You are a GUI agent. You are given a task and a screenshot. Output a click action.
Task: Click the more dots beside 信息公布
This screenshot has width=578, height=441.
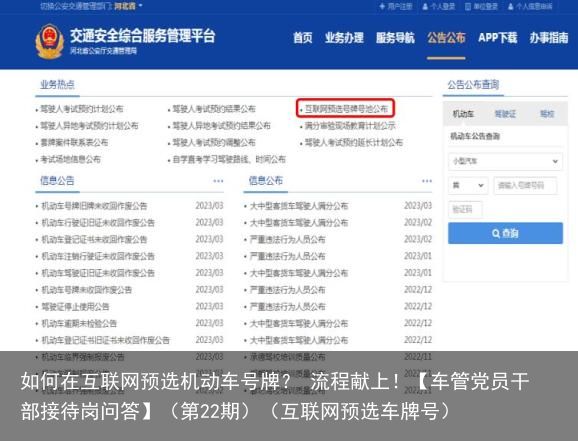(427, 181)
